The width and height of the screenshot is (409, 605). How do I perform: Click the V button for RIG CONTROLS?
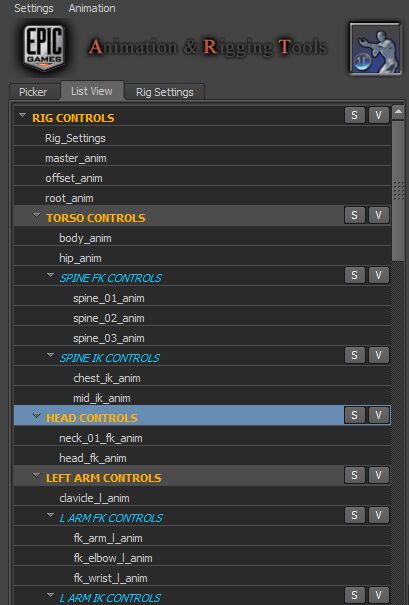379,115
